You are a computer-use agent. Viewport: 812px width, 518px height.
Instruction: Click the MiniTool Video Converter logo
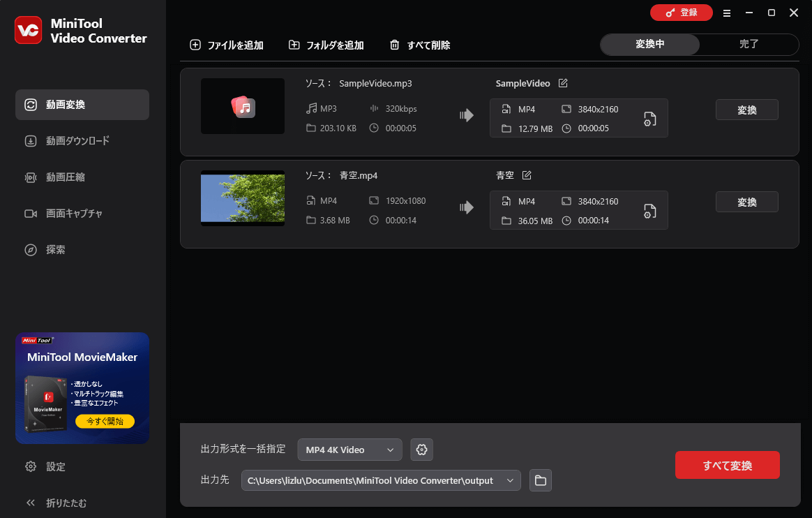(x=29, y=31)
